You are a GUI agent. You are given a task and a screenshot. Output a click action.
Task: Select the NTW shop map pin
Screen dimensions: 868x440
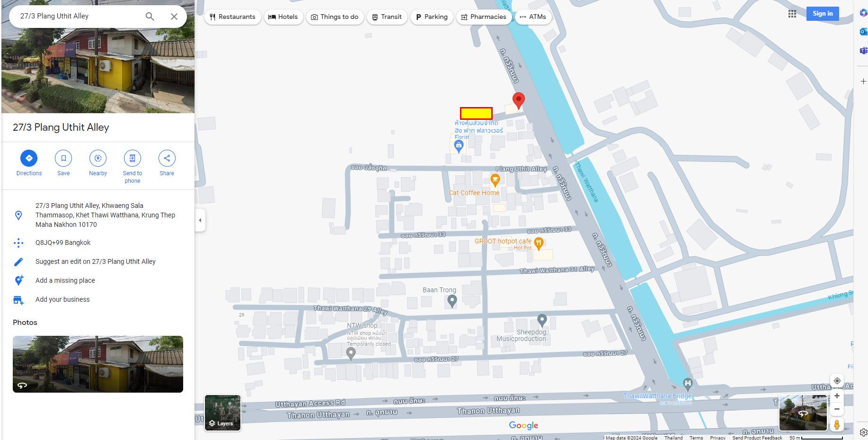[351, 353]
